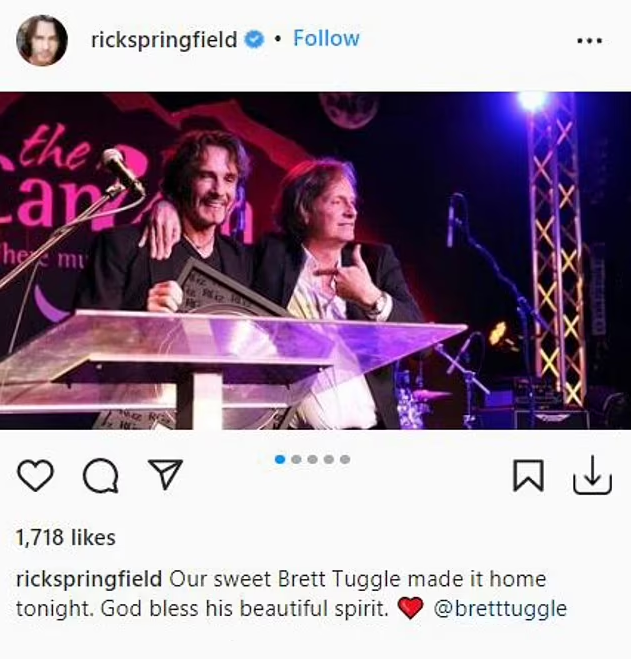Viewport: 631px width, 659px height.
Task: Click rickspringfield username in the caption
Action: coord(89,580)
